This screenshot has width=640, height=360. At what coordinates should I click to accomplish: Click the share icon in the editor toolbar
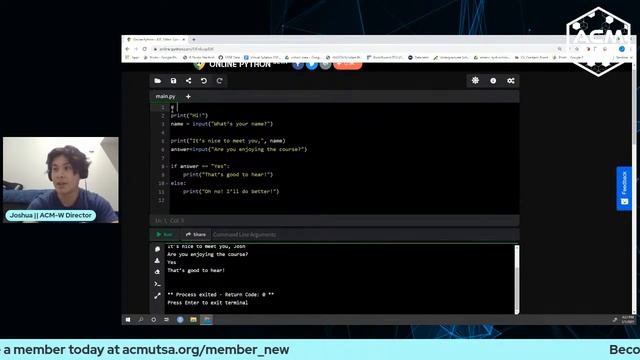(x=189, y=81)
